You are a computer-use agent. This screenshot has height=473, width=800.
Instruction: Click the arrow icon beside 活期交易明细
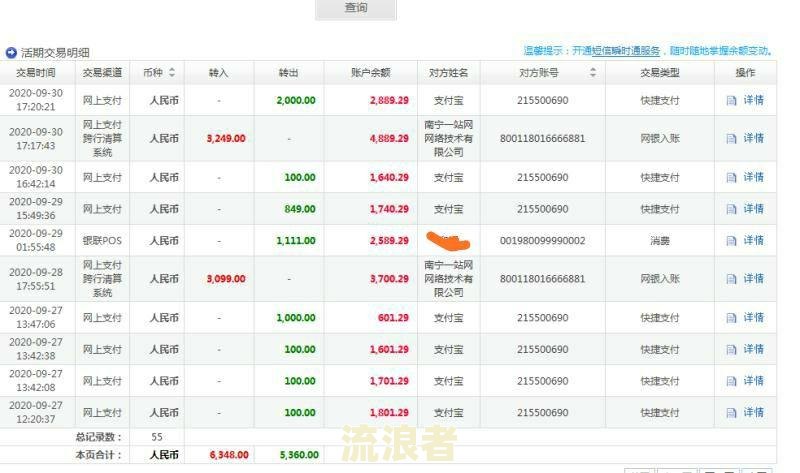click(11, 53)
